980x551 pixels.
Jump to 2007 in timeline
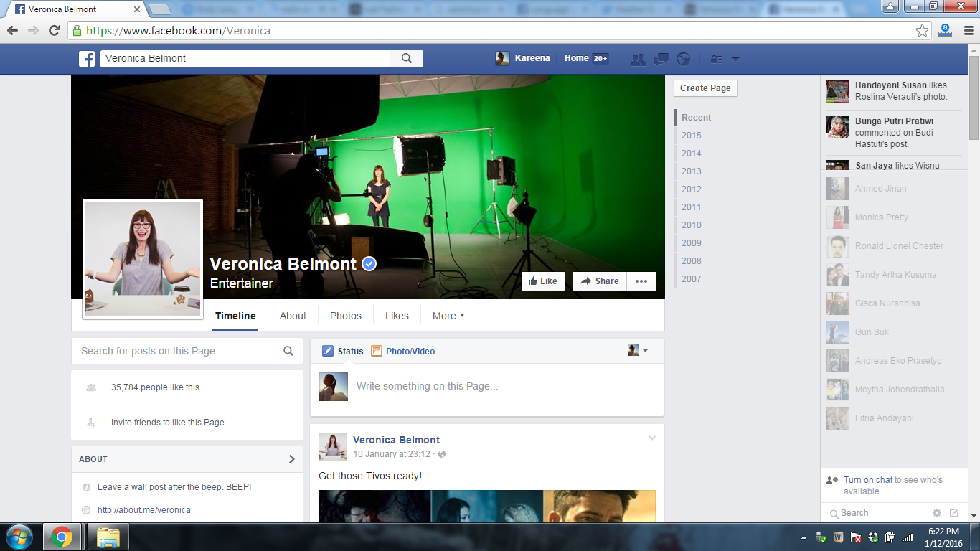(x=692, y=279)
